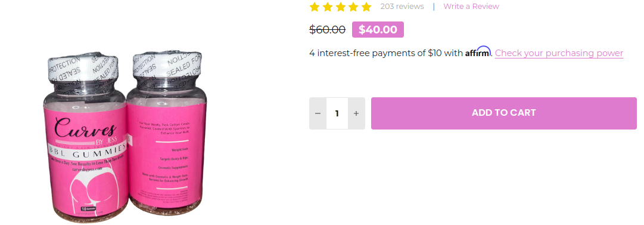This screenshot has width=644, height=225.
Task: Click the second yellow rating star
Action: tap(327, 7)
